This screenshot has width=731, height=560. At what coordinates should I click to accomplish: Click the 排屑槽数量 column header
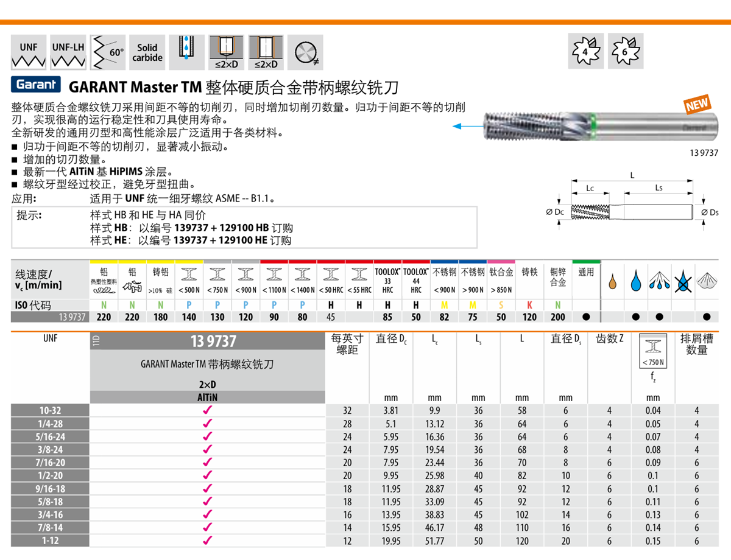(696, 344)
